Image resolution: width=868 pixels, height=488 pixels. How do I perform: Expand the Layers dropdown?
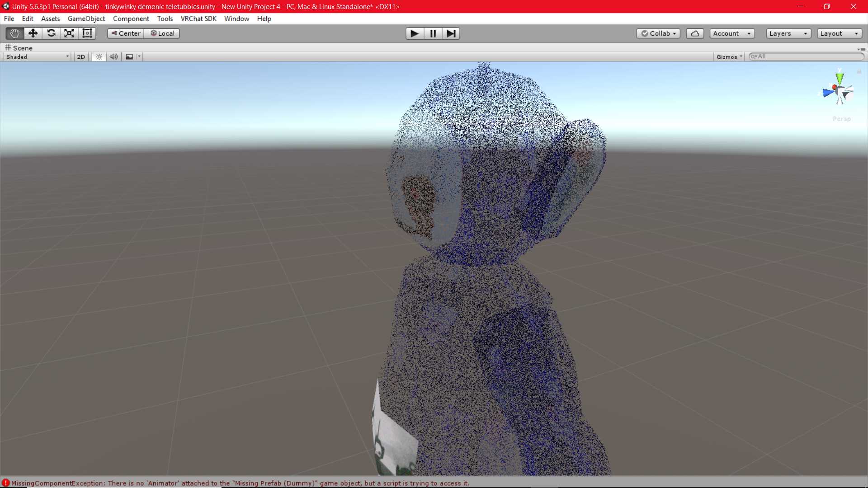tap(788, 33)
